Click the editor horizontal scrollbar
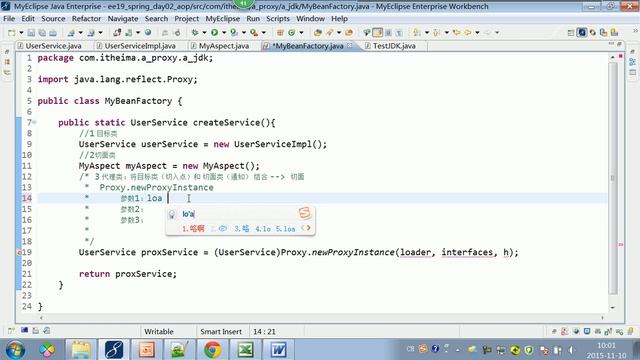Image resolution: width=640 pixels, height=360 pixels. (x=322, y=318)
